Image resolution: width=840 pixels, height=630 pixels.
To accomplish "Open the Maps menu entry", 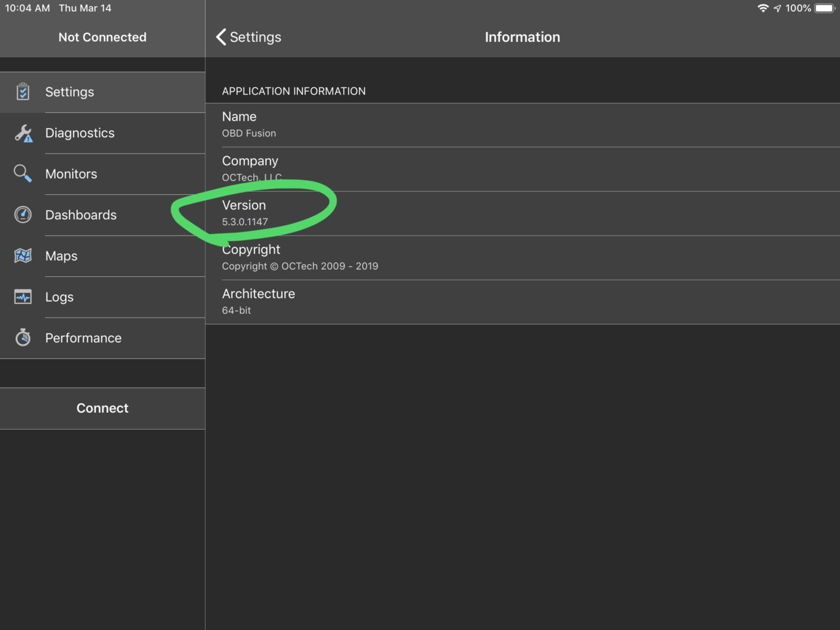I will click(102, 256).
